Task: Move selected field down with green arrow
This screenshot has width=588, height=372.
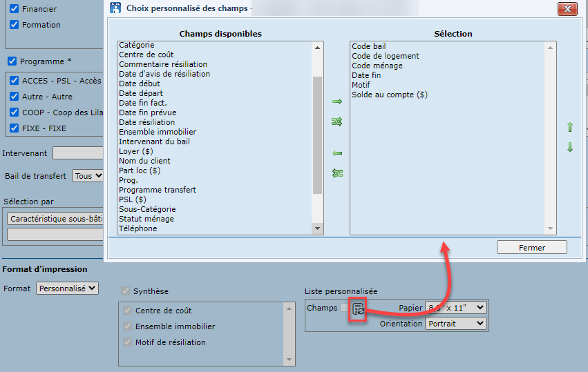Action: (570, 147)
